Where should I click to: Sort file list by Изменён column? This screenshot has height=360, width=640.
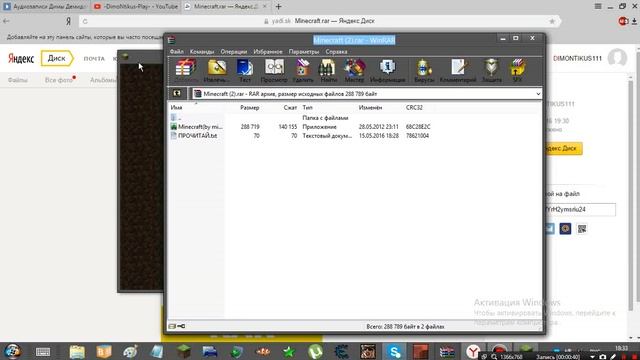[370, 107]
